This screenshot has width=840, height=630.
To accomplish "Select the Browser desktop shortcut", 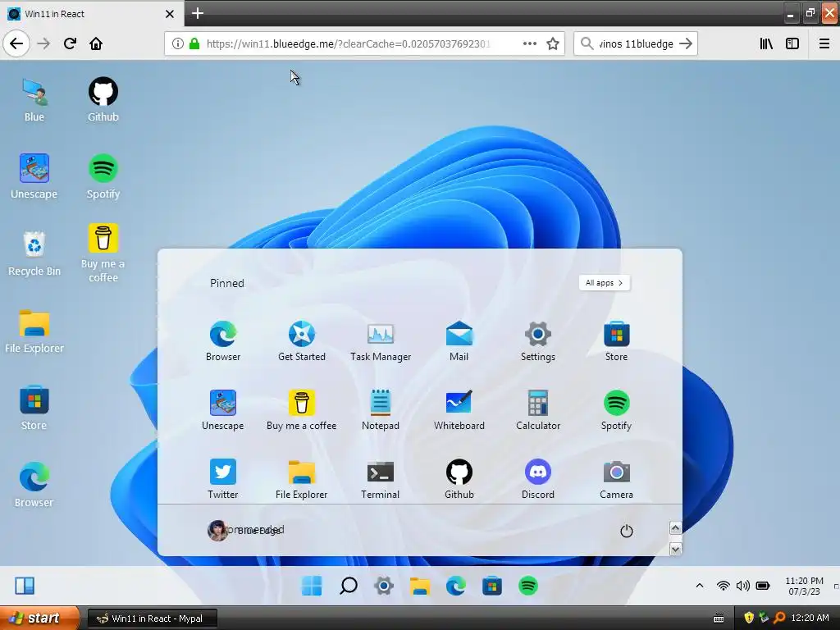I will point(34,485).
